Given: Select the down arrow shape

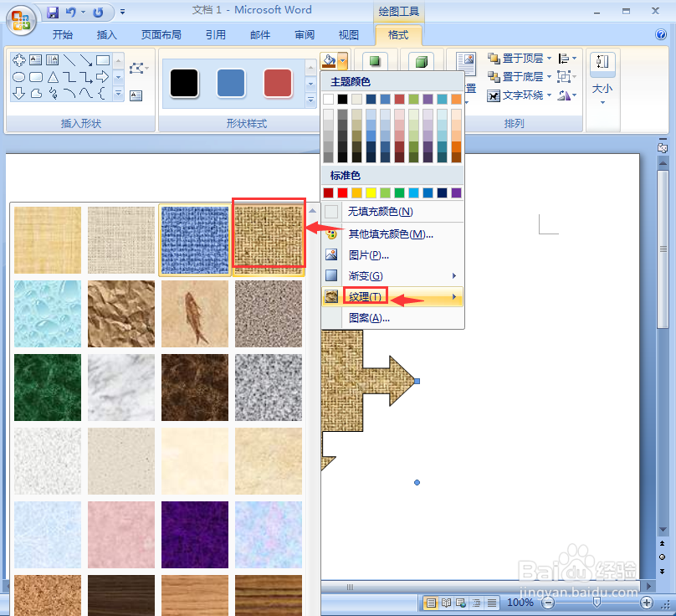Looking at the screenshot, I should (18, 93).
